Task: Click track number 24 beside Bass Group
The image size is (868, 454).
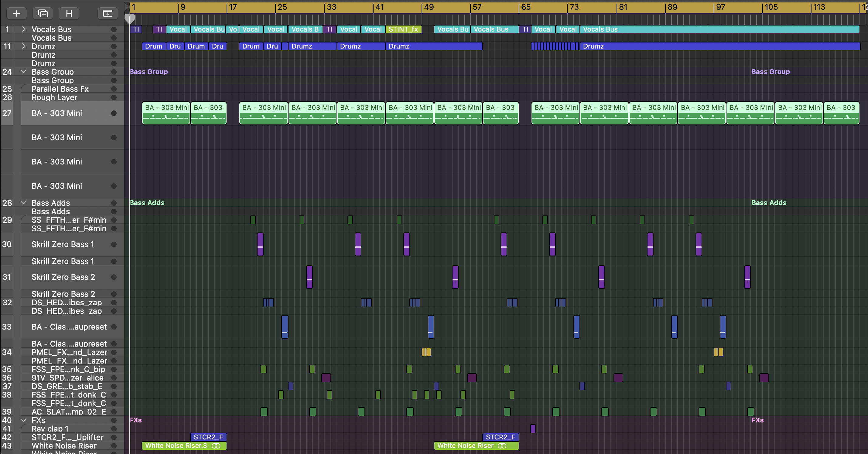Action: [7, 72]
